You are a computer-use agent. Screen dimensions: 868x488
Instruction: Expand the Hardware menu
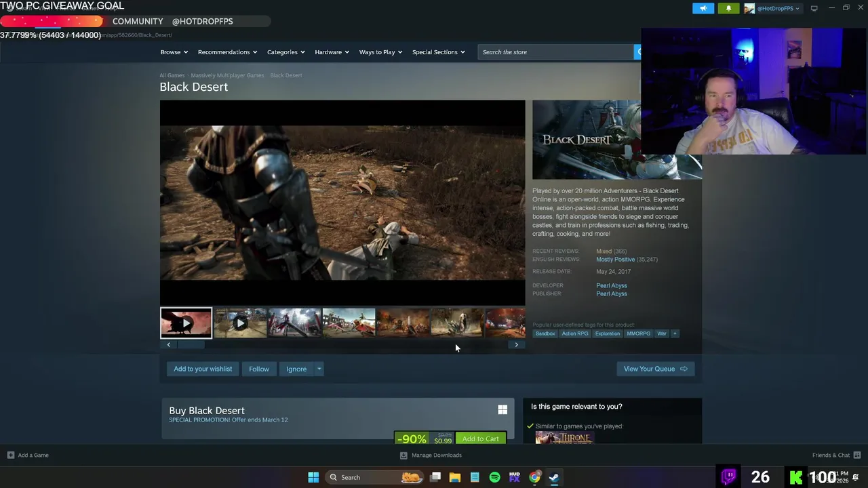tap(332, 52)
